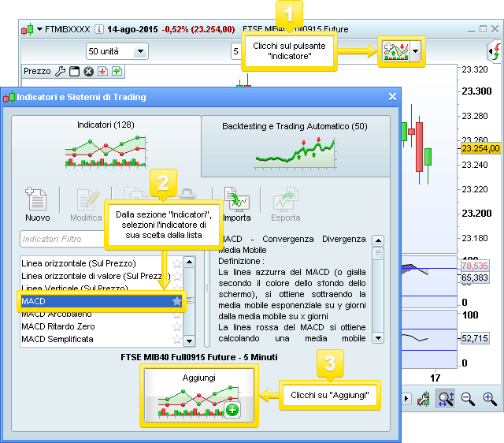The width and height of the screenshot is (504, 443).
Task: Click the Prezzo panel window icon
Action: coord(74,71)
